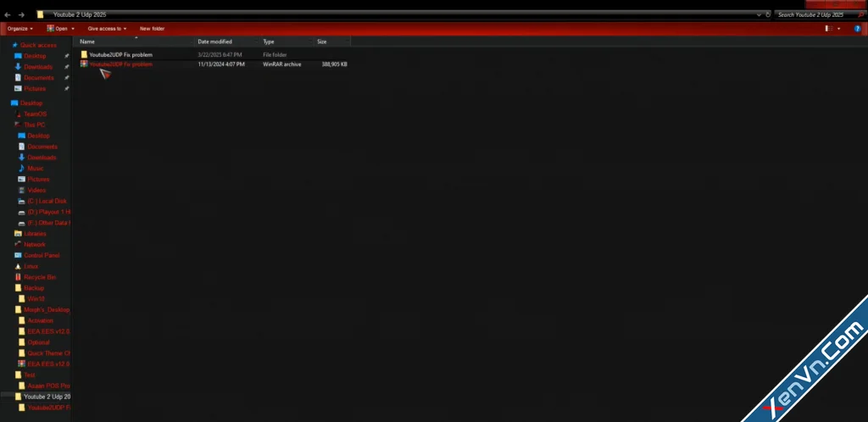Click the 11/13/2024 4:07 PM date cell

point(221,64)
